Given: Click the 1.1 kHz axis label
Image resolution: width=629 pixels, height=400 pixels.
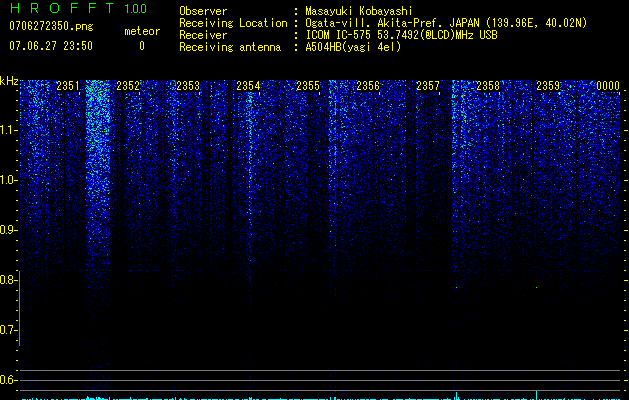Looking at the screenshot, I should [8, 130].
